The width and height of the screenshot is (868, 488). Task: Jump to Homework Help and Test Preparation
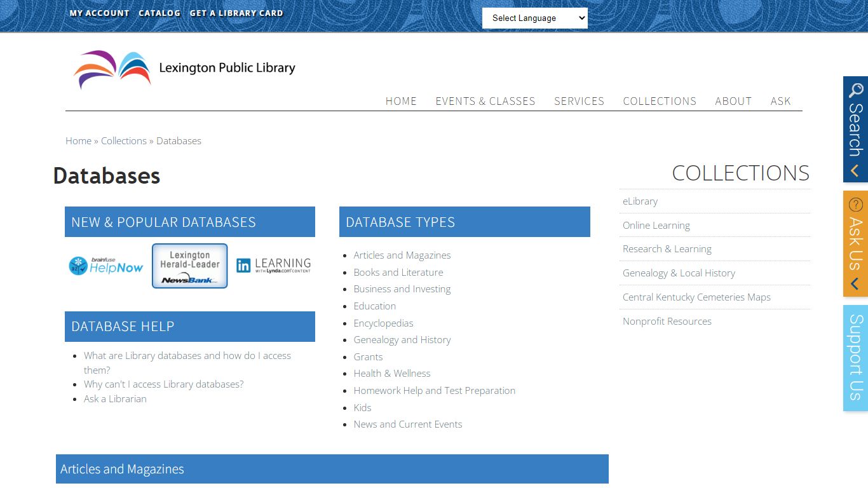[x=435, y=391]
